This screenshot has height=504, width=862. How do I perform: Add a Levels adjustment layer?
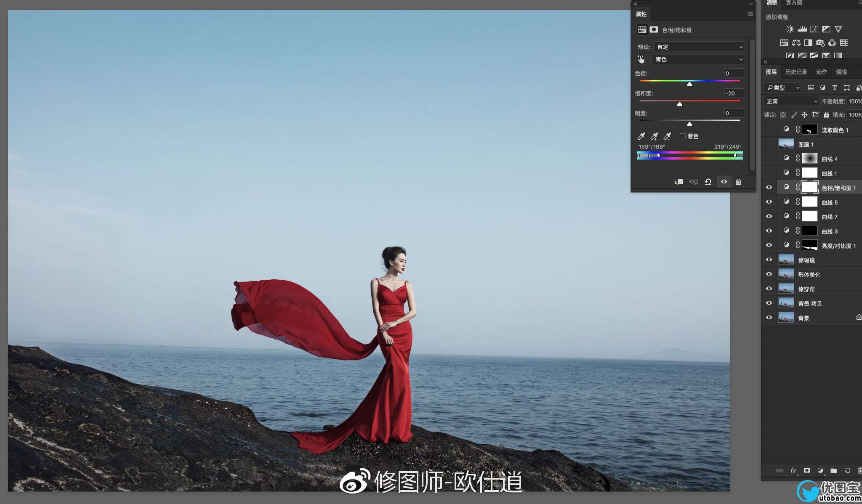802,29
